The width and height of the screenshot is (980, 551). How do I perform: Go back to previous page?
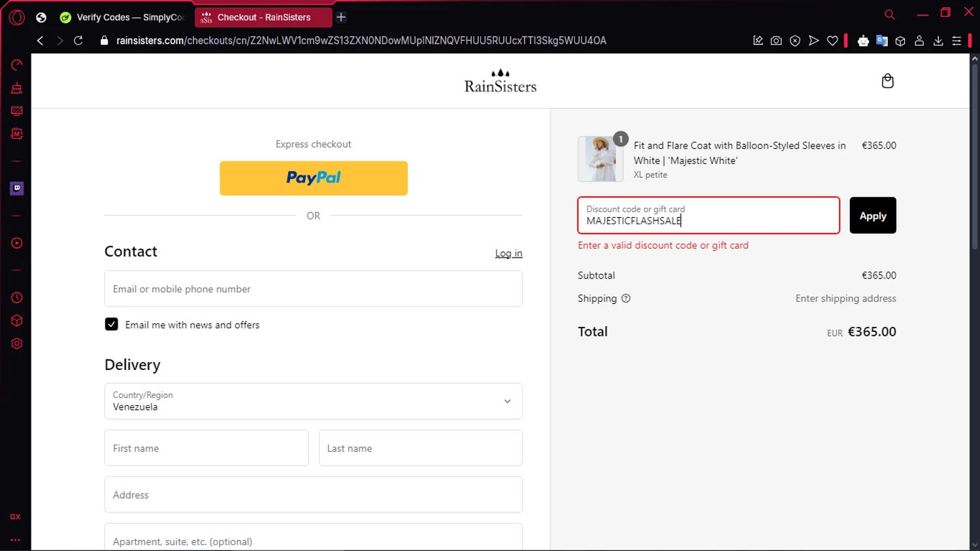pyautogui.click(x=41, y=41)
